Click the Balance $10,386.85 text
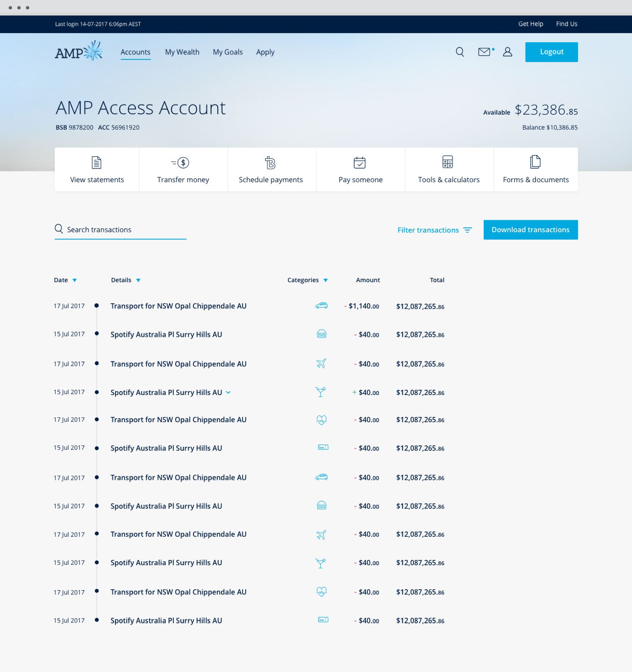This screenshot has height=672, width=632. click(550, 128)
